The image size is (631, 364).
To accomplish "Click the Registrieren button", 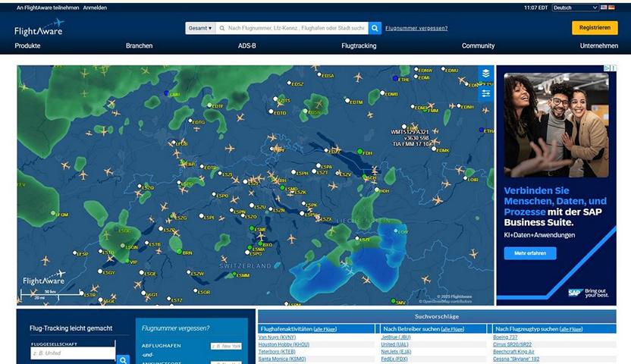I will coord(595,28).
